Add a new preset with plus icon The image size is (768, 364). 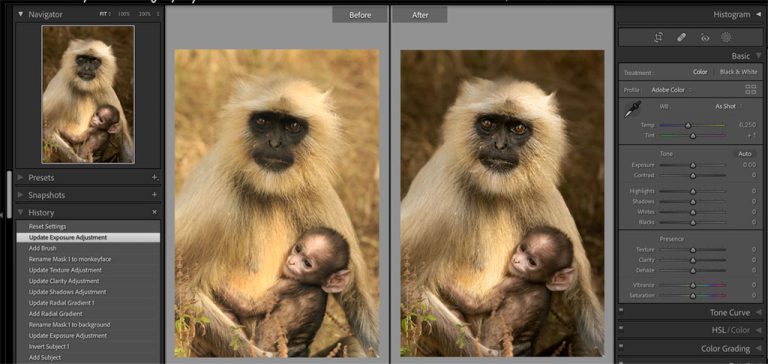point(154,177)
